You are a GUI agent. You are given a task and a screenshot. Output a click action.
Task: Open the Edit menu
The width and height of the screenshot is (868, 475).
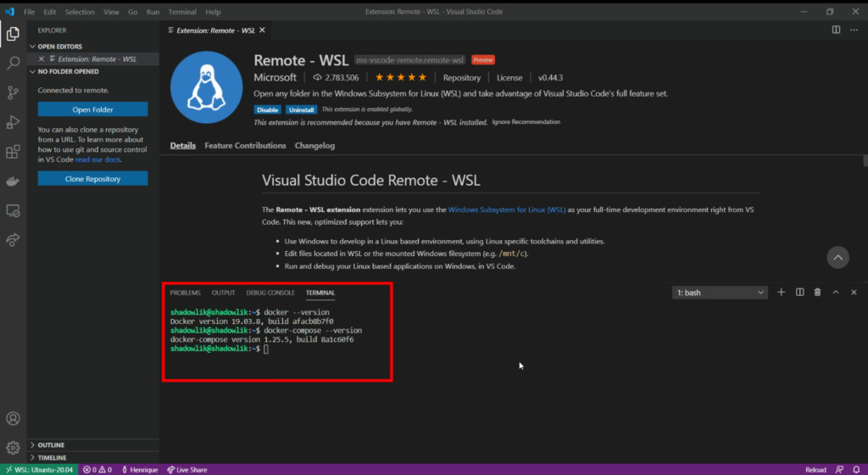point(50,12)
